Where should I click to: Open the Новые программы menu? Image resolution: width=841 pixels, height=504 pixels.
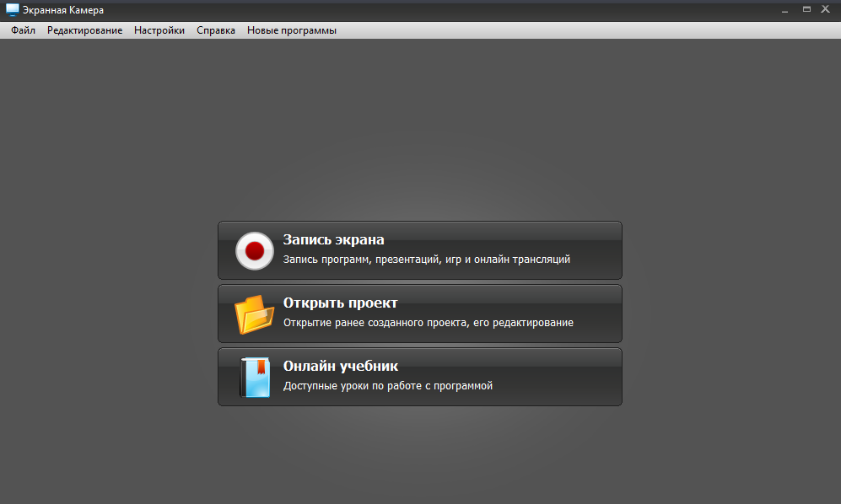[x=292, y=30]
